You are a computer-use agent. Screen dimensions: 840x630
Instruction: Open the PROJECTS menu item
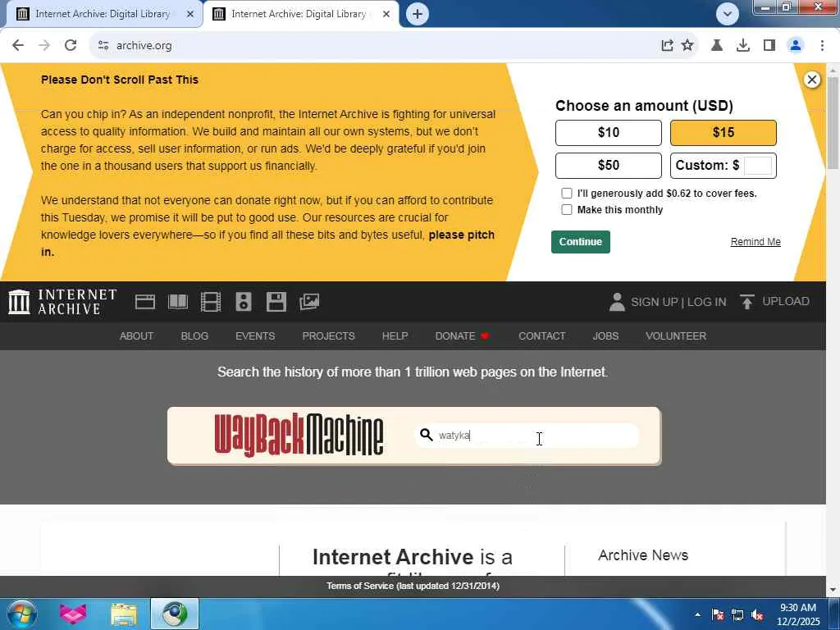328,336
